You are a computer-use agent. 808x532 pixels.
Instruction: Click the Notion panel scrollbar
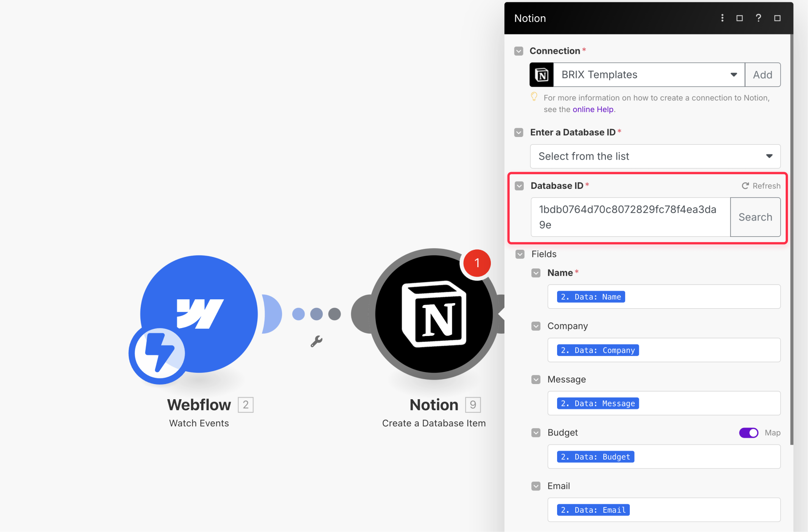(792, 239)
